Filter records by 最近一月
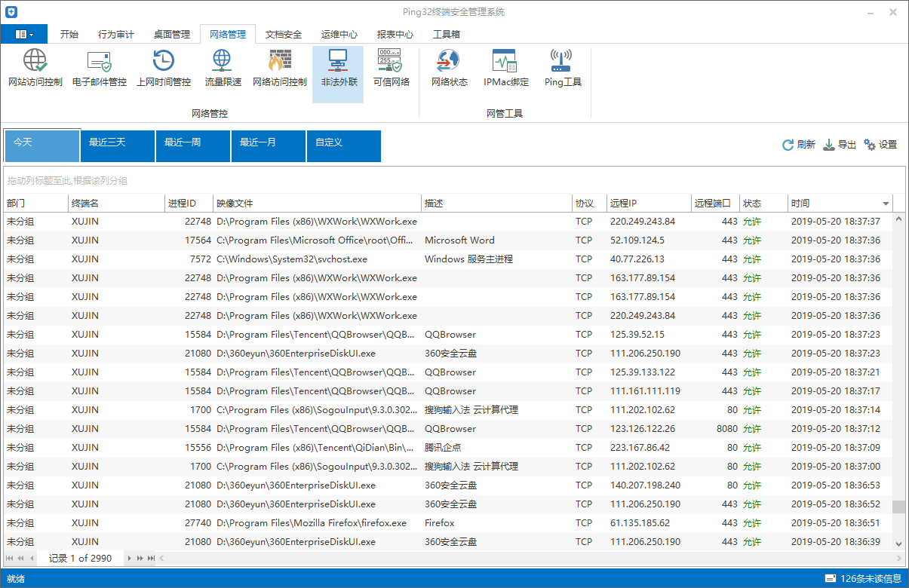The width and height of the screenshot is (909, 588). [269, 145]
